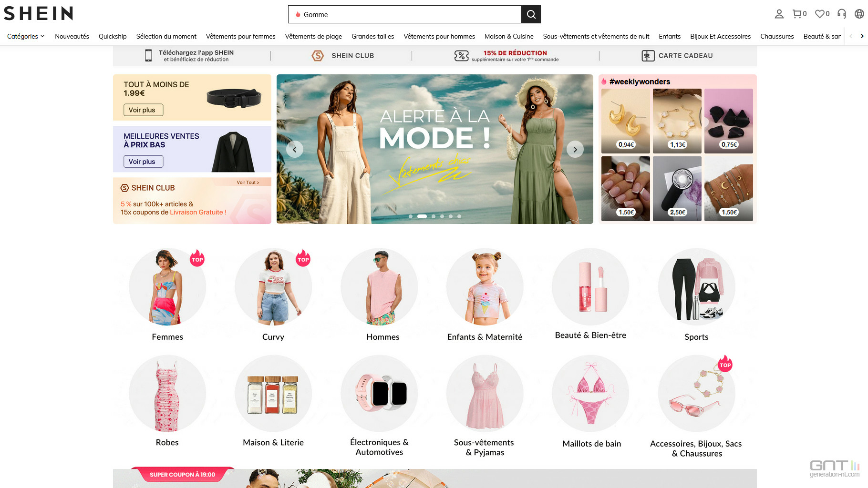Open Sous-vêtements & Pyjamas category circle
868x488 pixels.
pos(485,394)
